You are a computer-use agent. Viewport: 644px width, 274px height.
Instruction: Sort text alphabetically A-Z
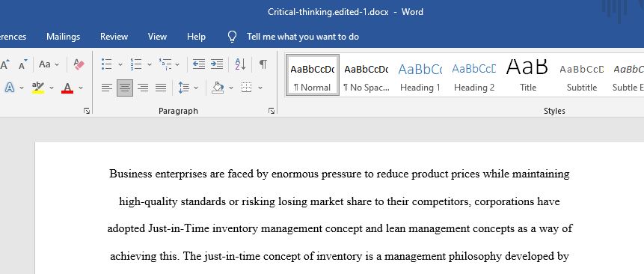click(x=240, y=64)
